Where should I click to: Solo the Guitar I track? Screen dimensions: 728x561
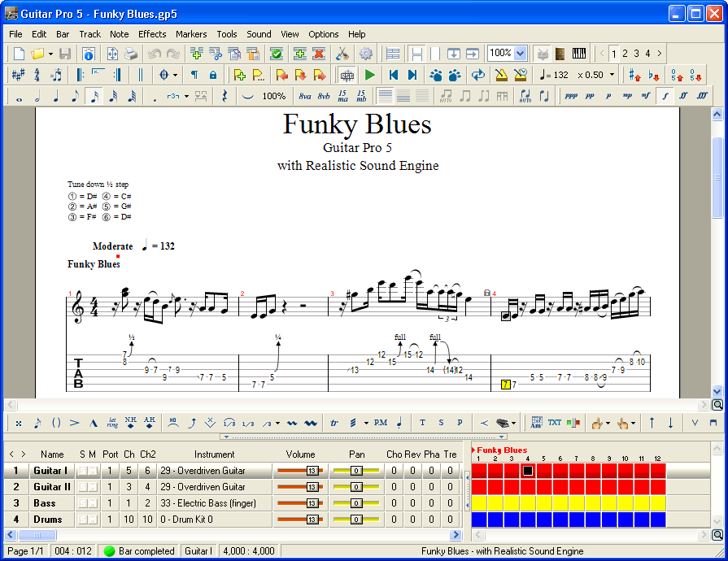point(82,471)
